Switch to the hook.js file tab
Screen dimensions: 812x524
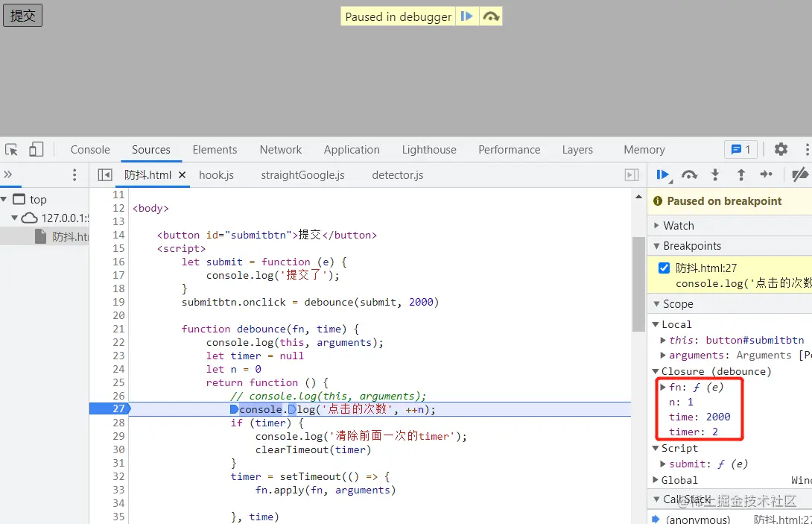[216, 175]
